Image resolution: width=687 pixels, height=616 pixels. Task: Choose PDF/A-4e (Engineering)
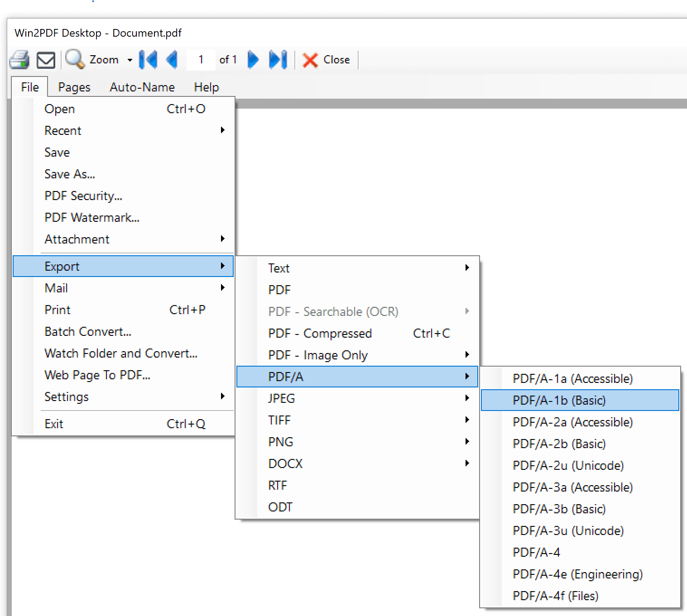click(x=580, y=574)
